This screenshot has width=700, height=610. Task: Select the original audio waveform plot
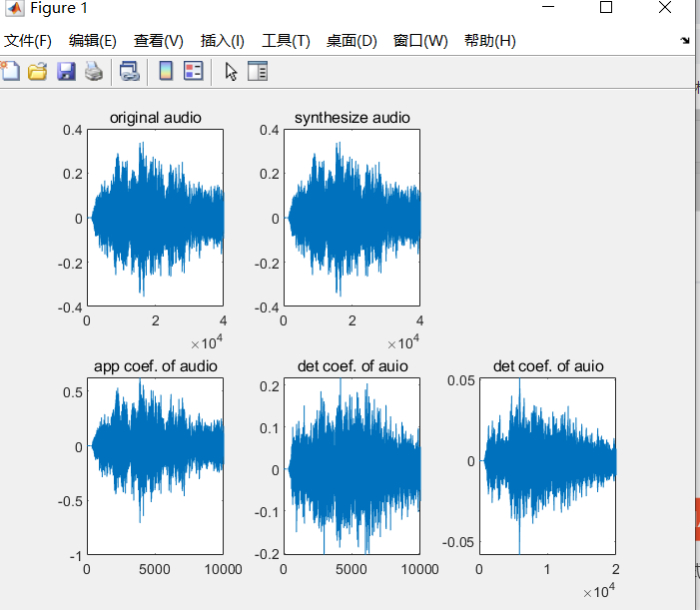pyautogui.click(x=156, y=218)
